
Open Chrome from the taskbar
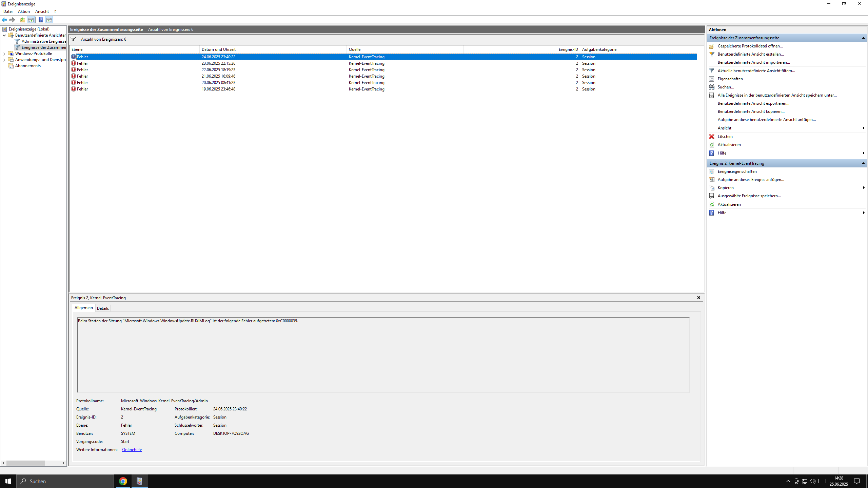pyautogui.click(x=123, y=481)
